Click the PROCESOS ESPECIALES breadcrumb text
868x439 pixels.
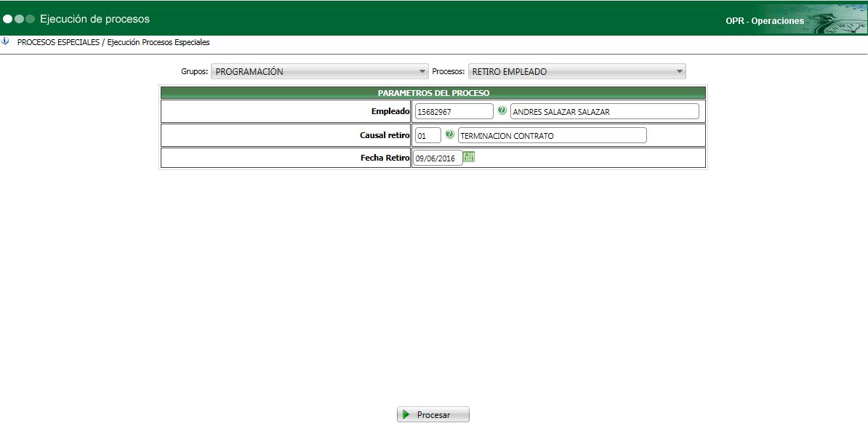[59, 42]
